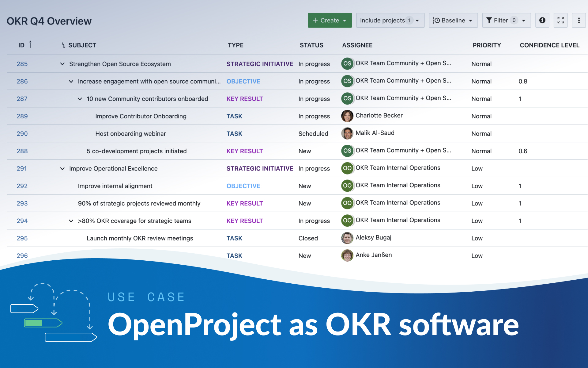Click the STATUS column header

click(x=311, y=45)
